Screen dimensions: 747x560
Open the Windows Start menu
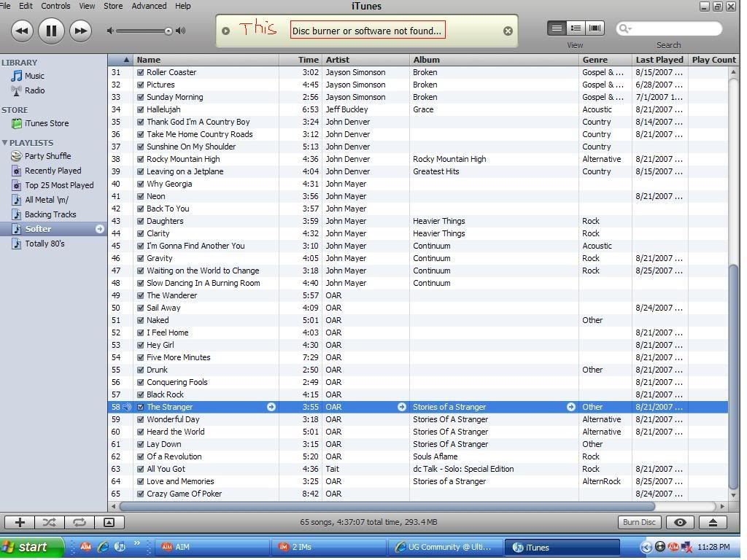click(31, 548)
